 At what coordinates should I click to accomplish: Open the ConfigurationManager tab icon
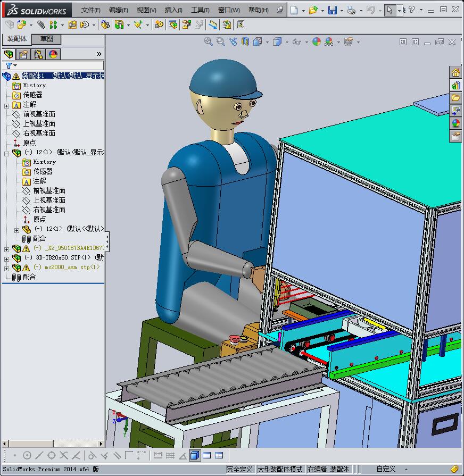point(38,54)
